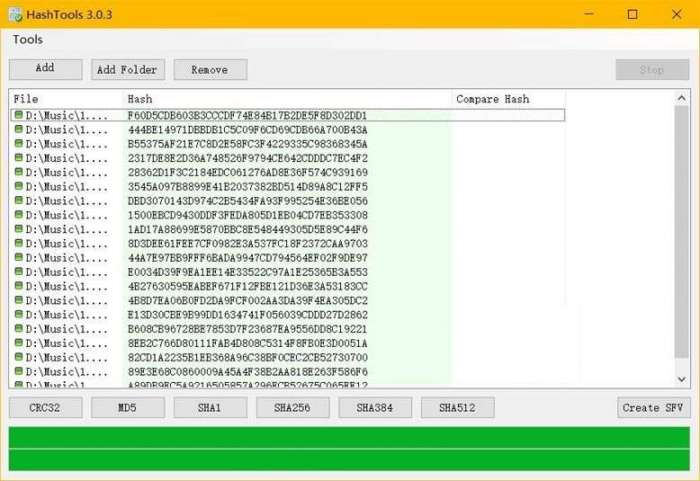Select the SHA256 hash algorithm
The height and width of the screenshot is (481, 700).
pos(293,407)
